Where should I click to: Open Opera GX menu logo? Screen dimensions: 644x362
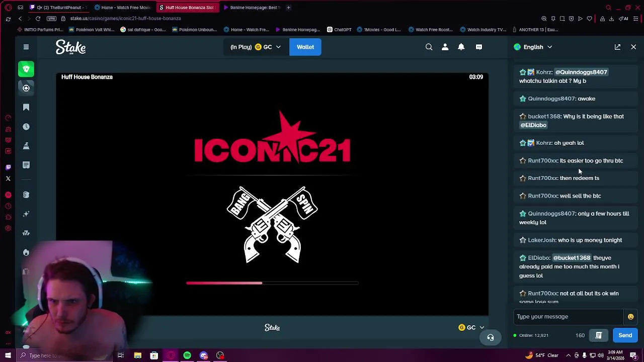pyautogui.click(x=8, y=8)
